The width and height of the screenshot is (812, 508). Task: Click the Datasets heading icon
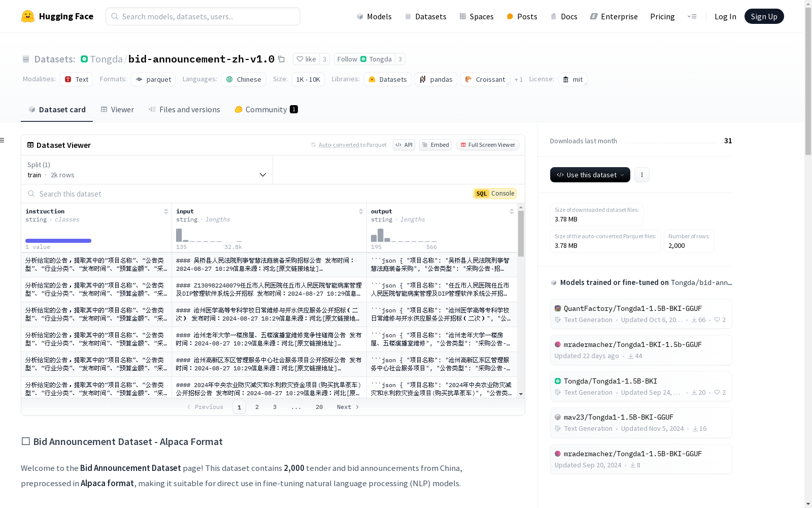tap(26, 59)
